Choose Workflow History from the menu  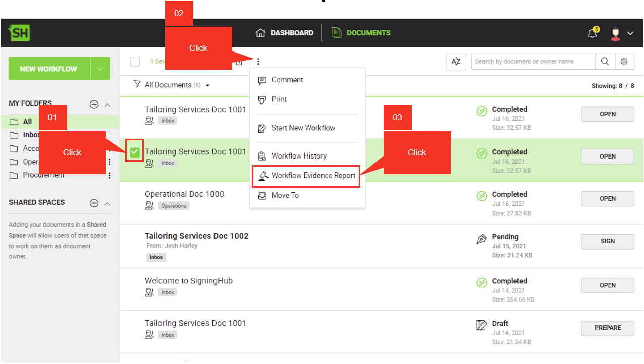pyautogui.click(x=299, y=156)
